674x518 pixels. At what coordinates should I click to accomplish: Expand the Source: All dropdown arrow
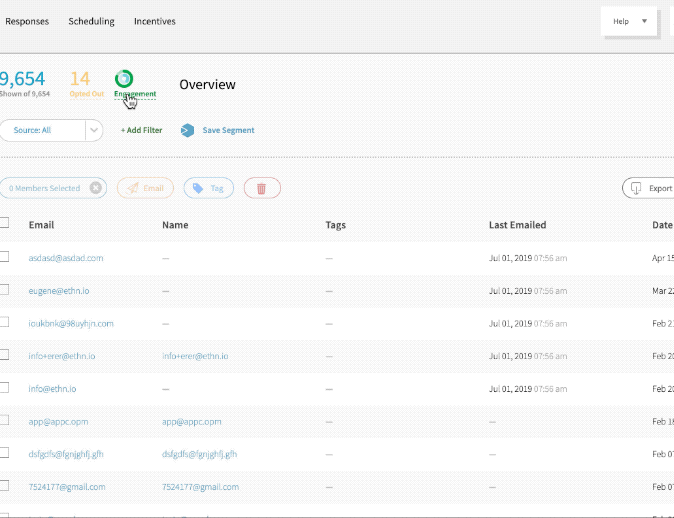tap(94, 130)
